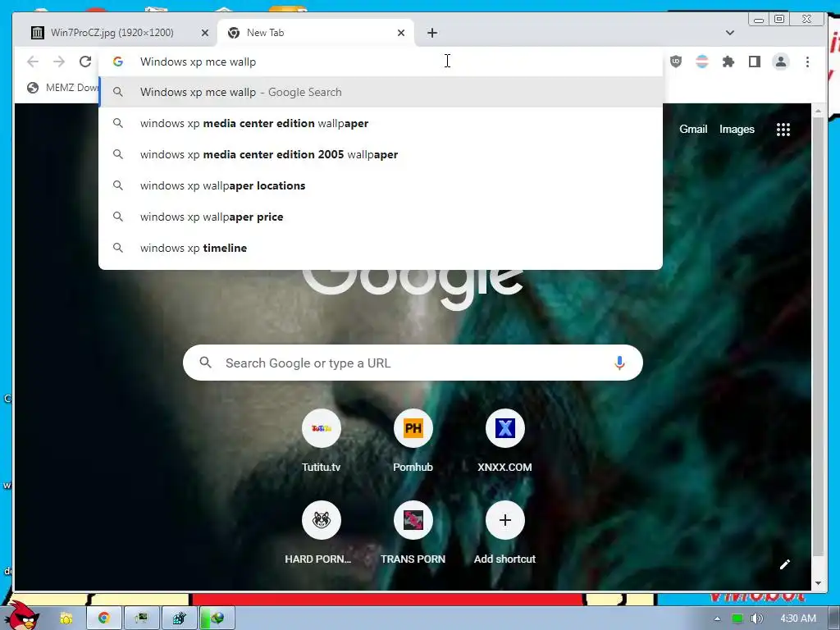The height and width of the screenshot is (630, 840).
Task: Open Chrome's three-dot menu
Action: (x=807, y=62)
